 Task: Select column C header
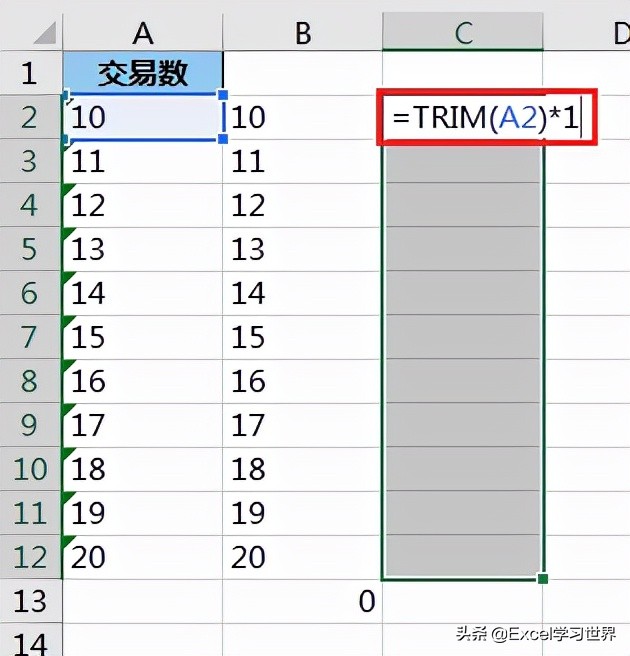pyautogui.click(x=463, y=32)
